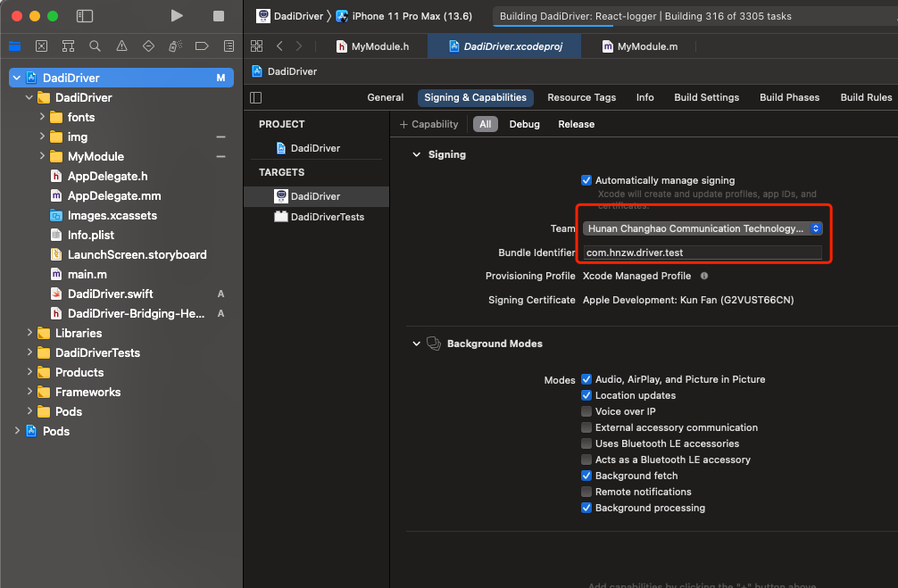Show Provisioning Profile info
The height and width of the screenshot is (588, 898).
pyautogui.click(x=704, y=276)
